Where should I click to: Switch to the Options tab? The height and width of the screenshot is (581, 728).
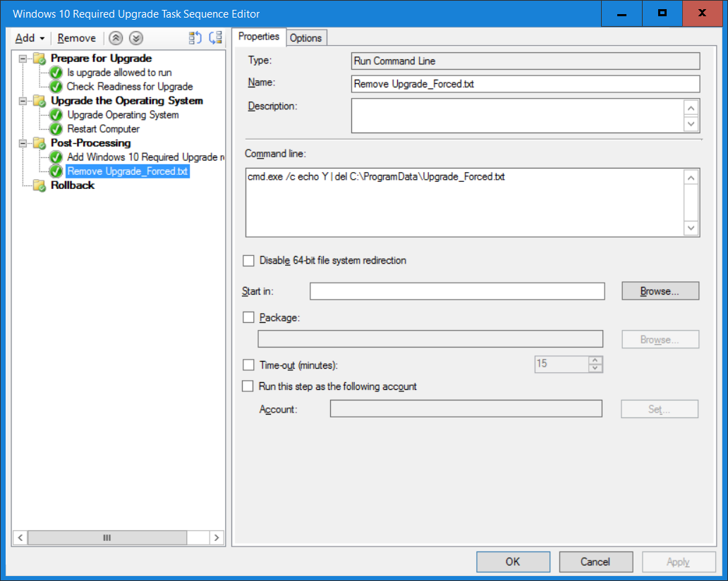coord(306,38)
